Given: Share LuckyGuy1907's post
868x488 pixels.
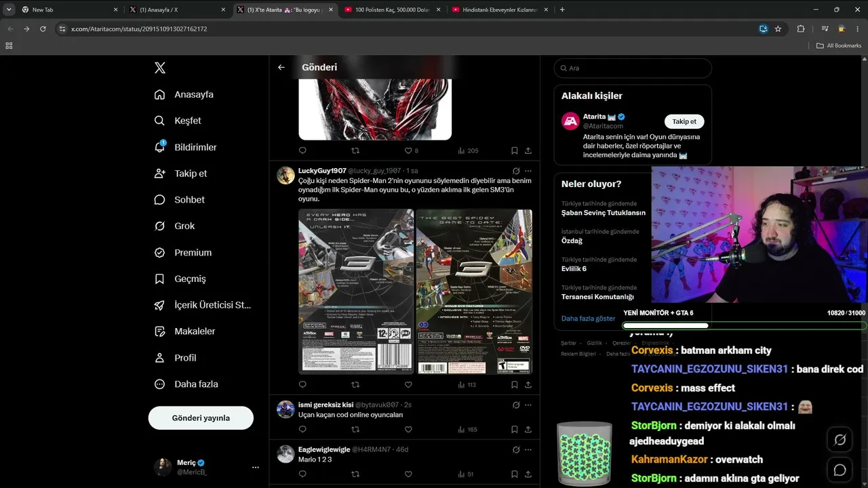Looking at the screenshot, I should 528,384.
